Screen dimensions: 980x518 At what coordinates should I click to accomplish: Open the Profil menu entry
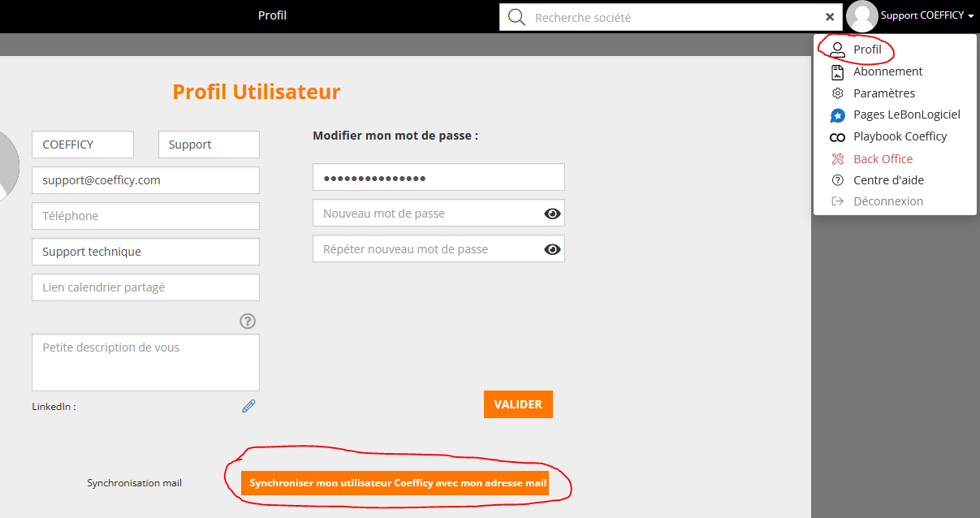click(x=867, y=50)
